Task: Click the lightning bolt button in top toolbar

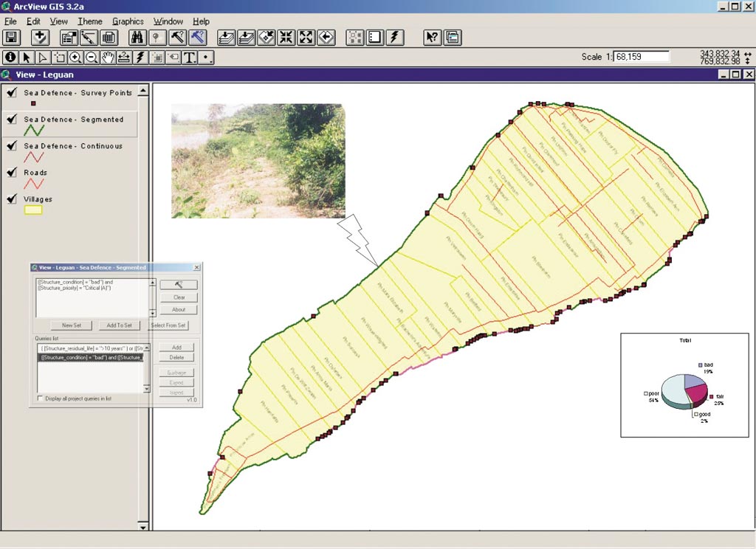Action: [x=395, y=37]
